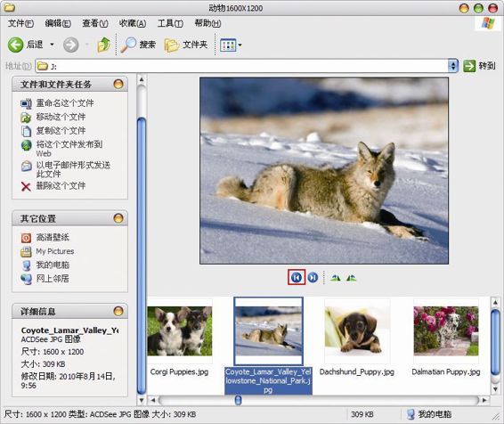Click the green Back arrow button

pos(15,45)
